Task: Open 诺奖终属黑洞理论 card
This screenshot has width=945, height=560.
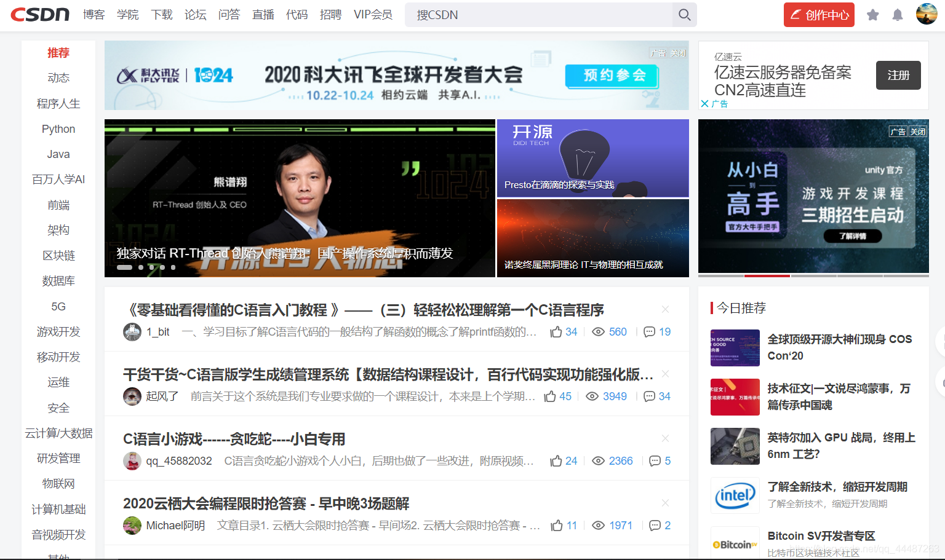Action: coord(593,238)
